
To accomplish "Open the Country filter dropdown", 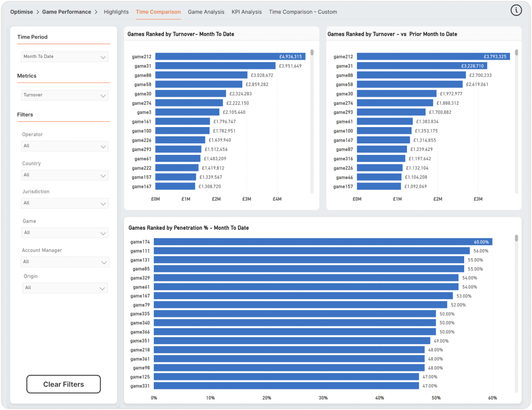I will point(64,175).
